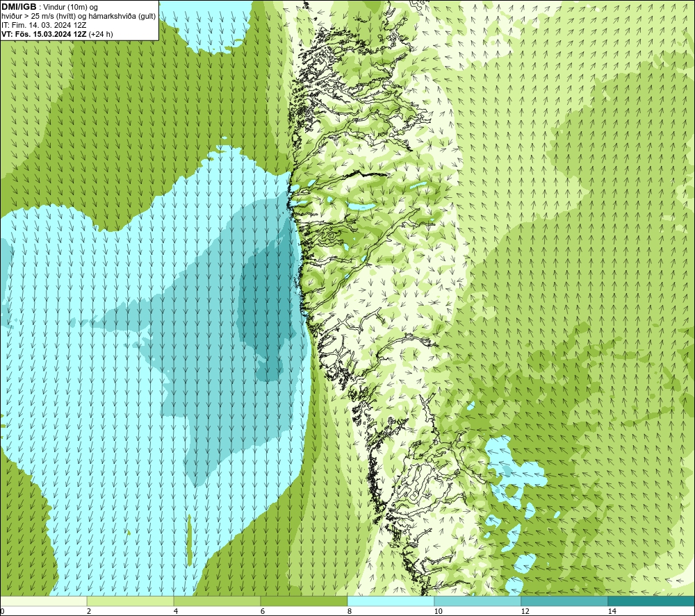
Task: Click the "IT: Fim. 14. 03. 2024 12Z" line
Action: 44,25
